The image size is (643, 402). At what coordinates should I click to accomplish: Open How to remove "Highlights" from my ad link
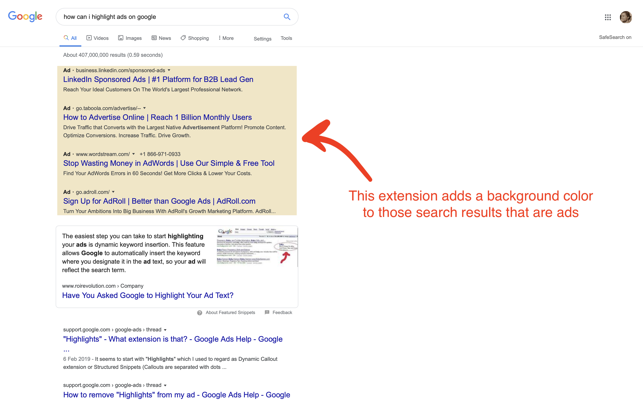[x=177, y=395]
